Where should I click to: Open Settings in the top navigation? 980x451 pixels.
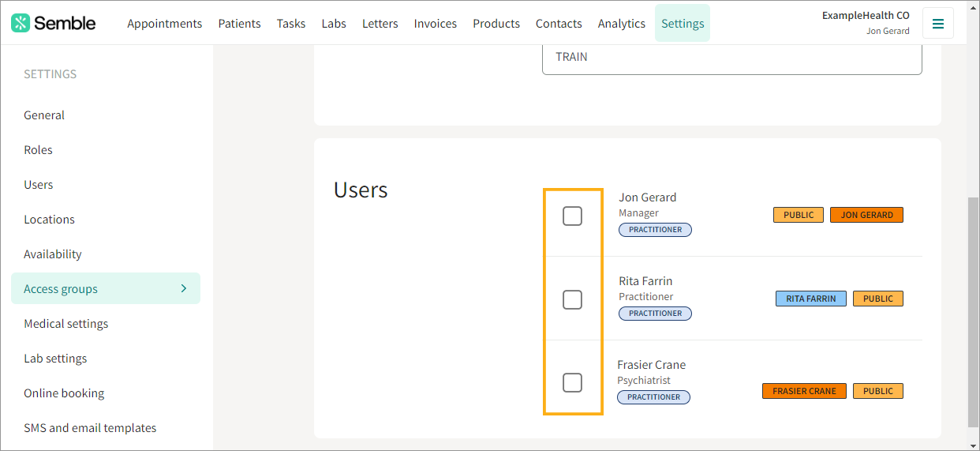point(683,23)
